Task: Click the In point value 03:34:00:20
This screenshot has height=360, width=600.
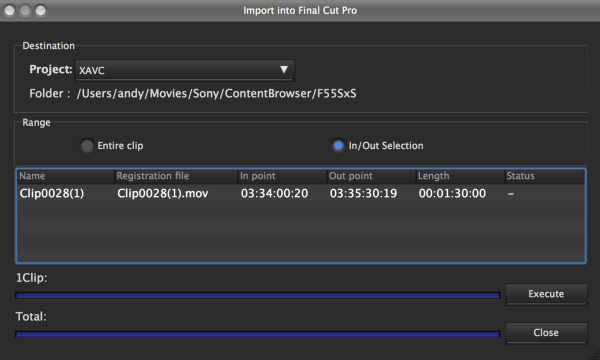Action: coord(274,193)
